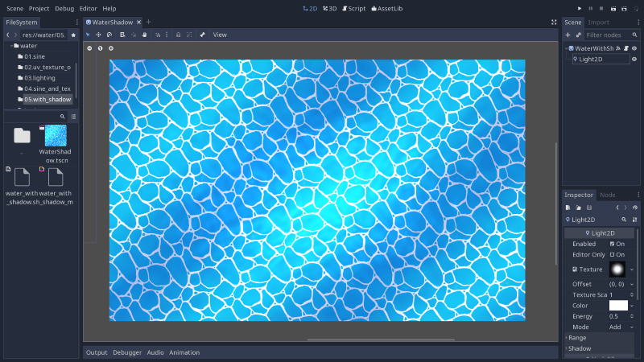Open the Texture property dropdown arrow
Viewport: 644px width, 362px height.
[x=632, y=269]
